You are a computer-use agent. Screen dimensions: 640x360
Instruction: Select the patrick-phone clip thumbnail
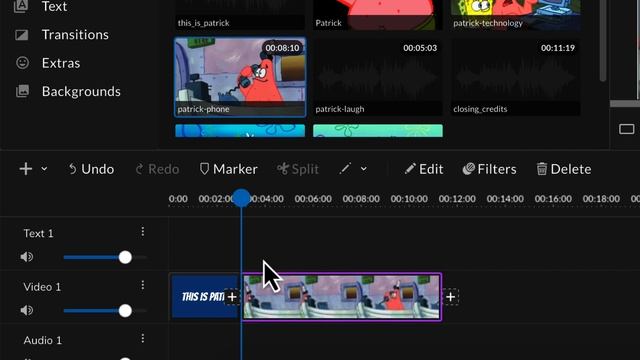point(240,77)
